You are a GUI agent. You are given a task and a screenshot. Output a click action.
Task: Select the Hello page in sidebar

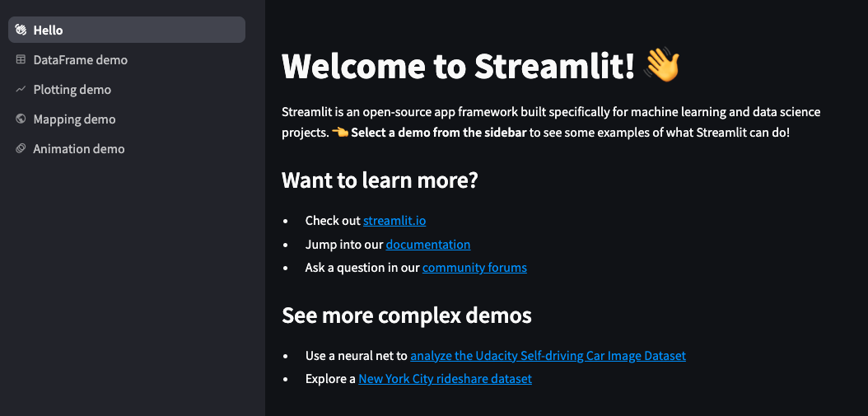point(127,30)
